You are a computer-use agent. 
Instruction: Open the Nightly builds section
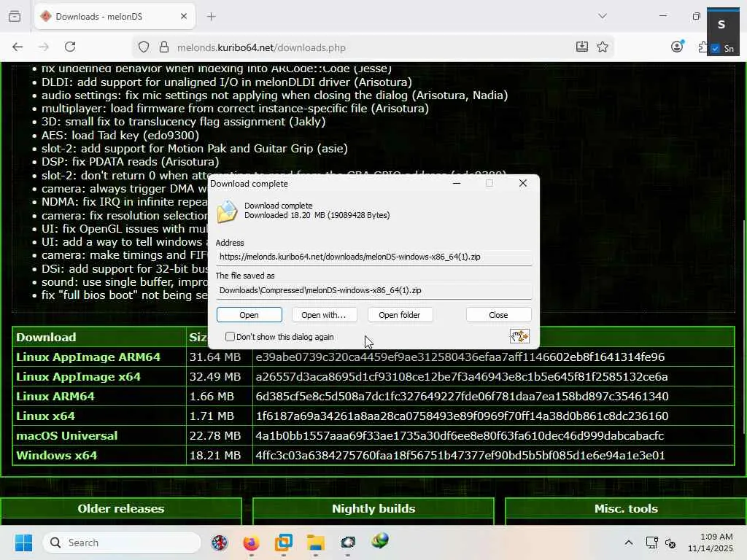[373, 509]
